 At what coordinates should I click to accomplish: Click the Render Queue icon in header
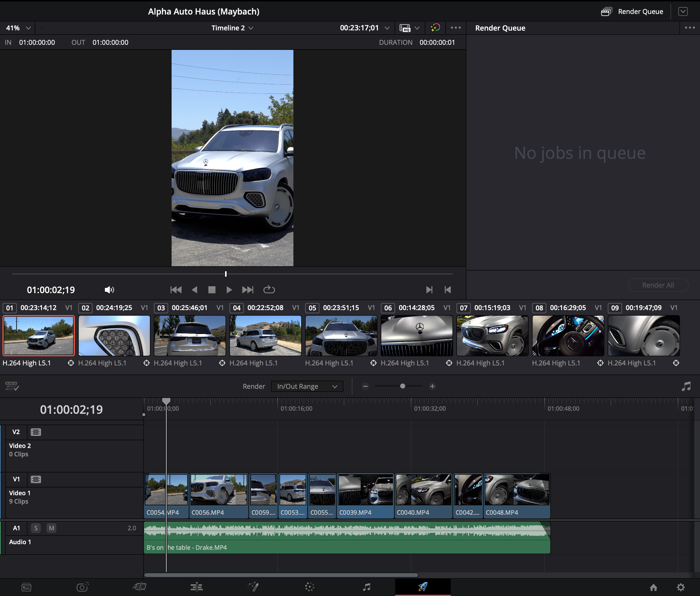coord(606,11)
